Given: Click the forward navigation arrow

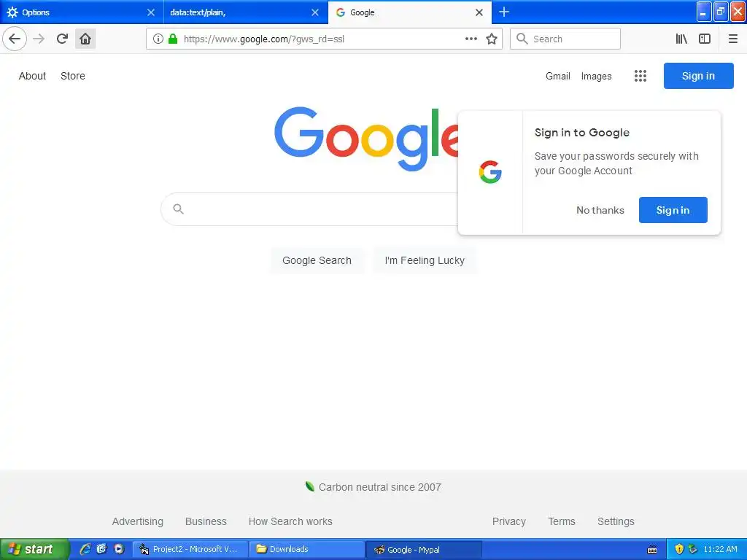Looking at the screenshot, I should (x=39, y=39).
